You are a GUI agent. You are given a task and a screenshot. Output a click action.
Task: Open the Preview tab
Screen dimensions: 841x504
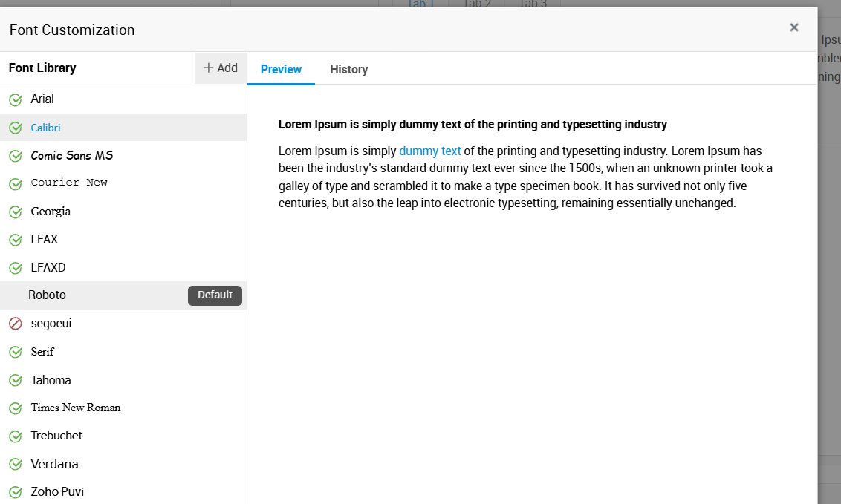[x=281, y=69]
